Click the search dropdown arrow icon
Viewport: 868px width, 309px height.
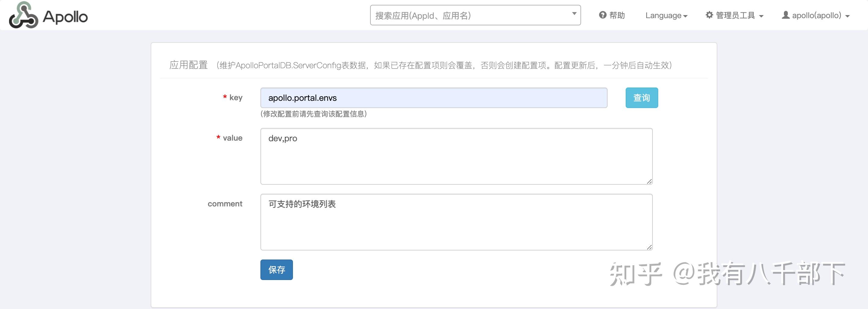(x=574, y=14)
